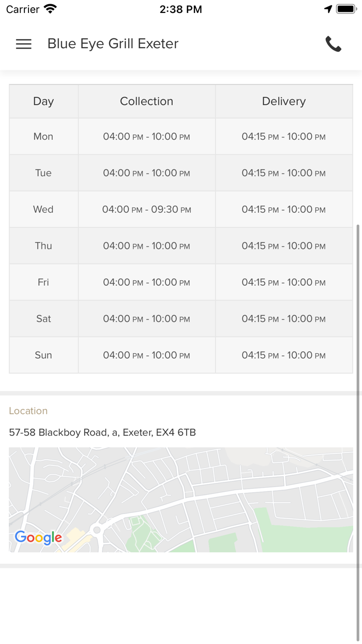Select the Delivery column header
Screen dimensions: 362x644
point(284,101)
